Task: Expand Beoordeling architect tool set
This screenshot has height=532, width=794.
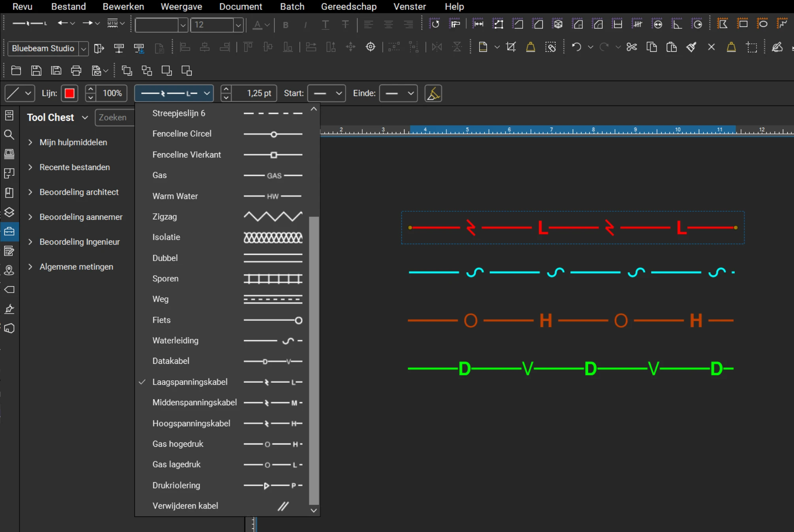Action: click(30, 192)
